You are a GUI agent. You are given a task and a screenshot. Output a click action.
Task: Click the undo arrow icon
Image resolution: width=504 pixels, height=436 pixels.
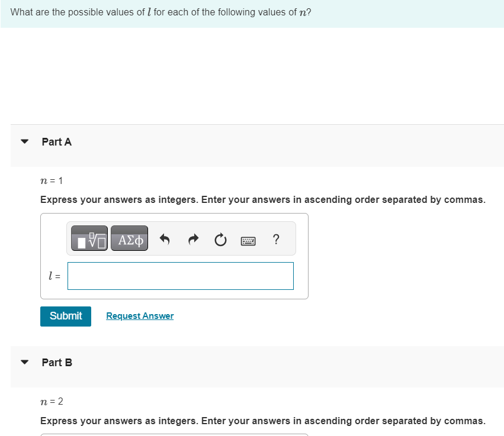coord(165,240)
